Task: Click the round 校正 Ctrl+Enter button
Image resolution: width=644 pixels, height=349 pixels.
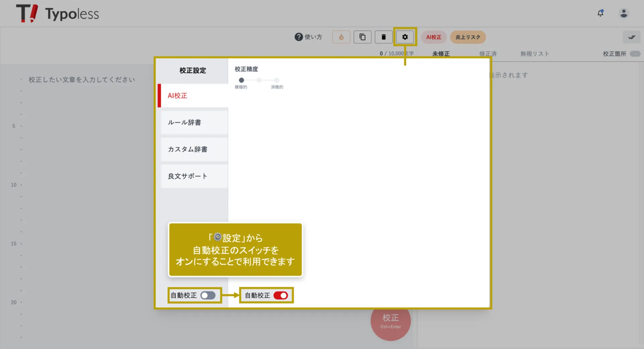Action: [x=391, y=321]
